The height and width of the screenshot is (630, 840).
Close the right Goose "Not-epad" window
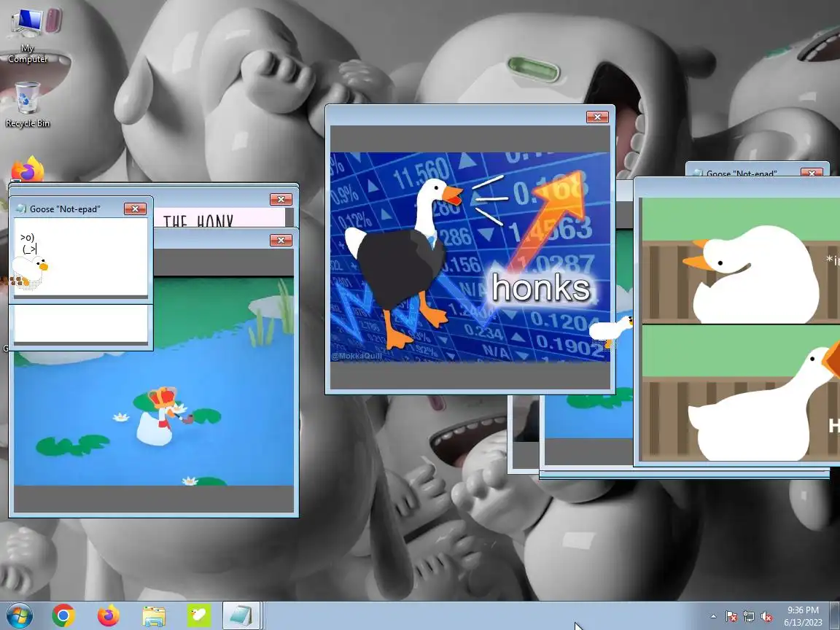click(x=812, y=173)
